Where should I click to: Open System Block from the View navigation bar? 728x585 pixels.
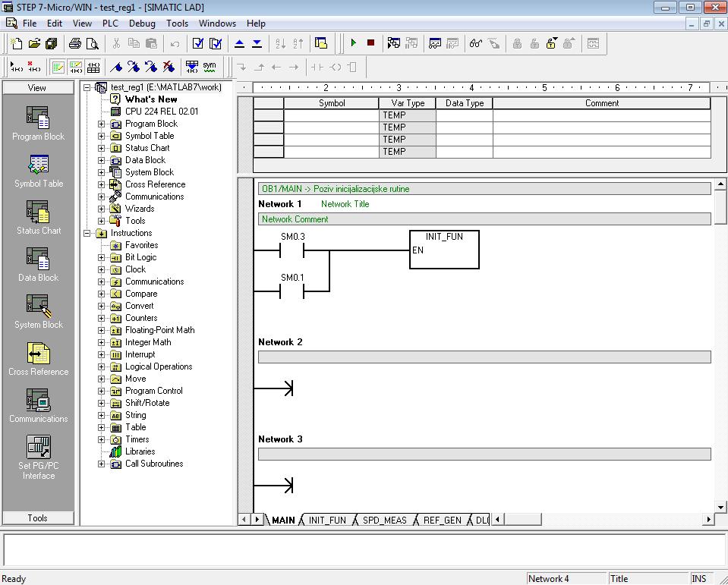point(38,312)
